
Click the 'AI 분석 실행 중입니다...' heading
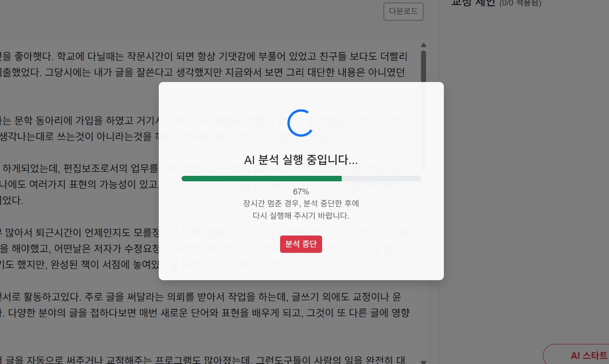[x=301, y=160]
